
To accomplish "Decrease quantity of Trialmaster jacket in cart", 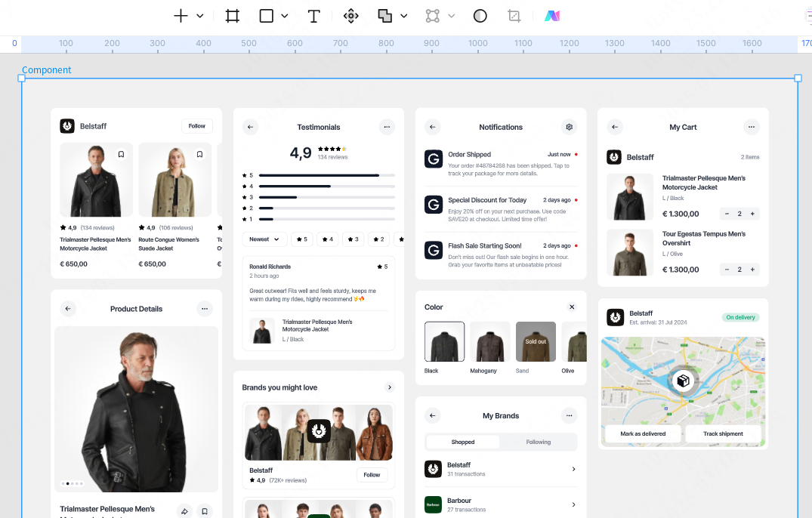I will 727,214.
